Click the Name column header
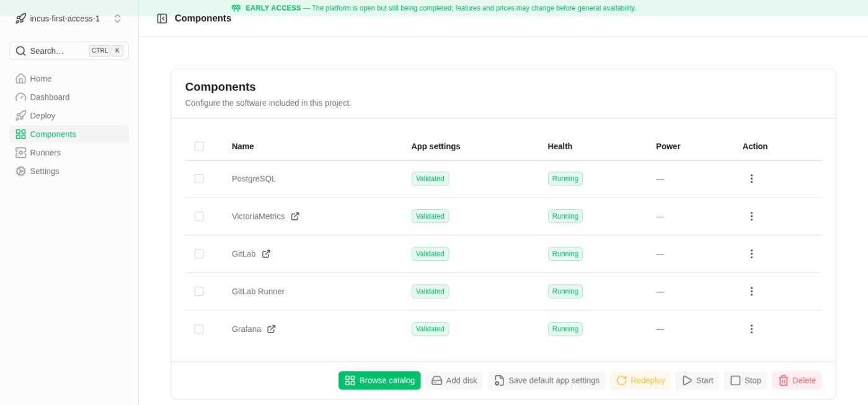 pyautogui.click(x=242, y=146)
